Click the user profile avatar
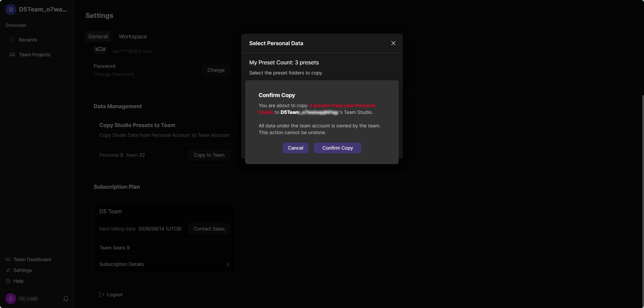The image size is (644, 308). coord(11,299)
